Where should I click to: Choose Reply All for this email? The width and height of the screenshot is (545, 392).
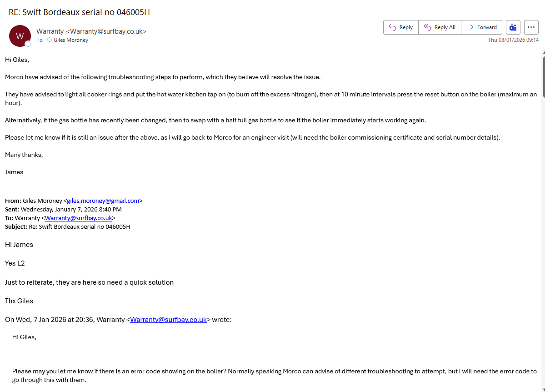pyautogui.click(x=440, y=27)
